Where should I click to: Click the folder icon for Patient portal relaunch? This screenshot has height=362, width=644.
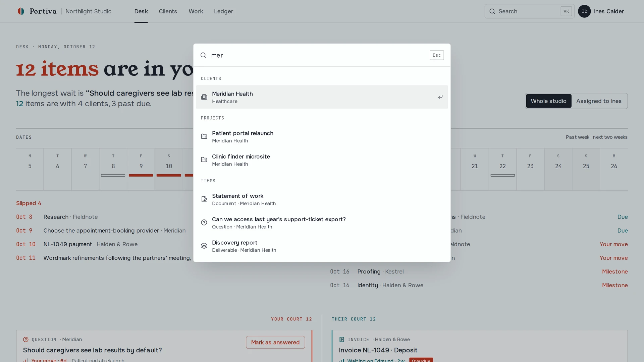tap(204, 136)
